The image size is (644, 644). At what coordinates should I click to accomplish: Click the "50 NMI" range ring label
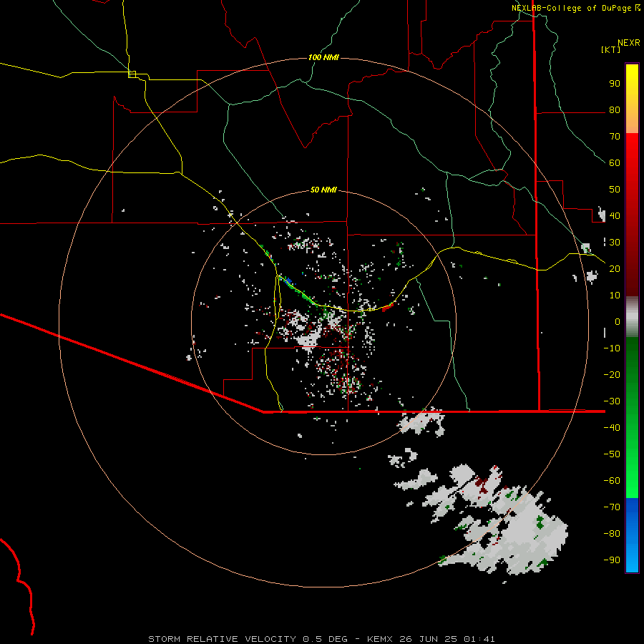[x=323, y=190]
